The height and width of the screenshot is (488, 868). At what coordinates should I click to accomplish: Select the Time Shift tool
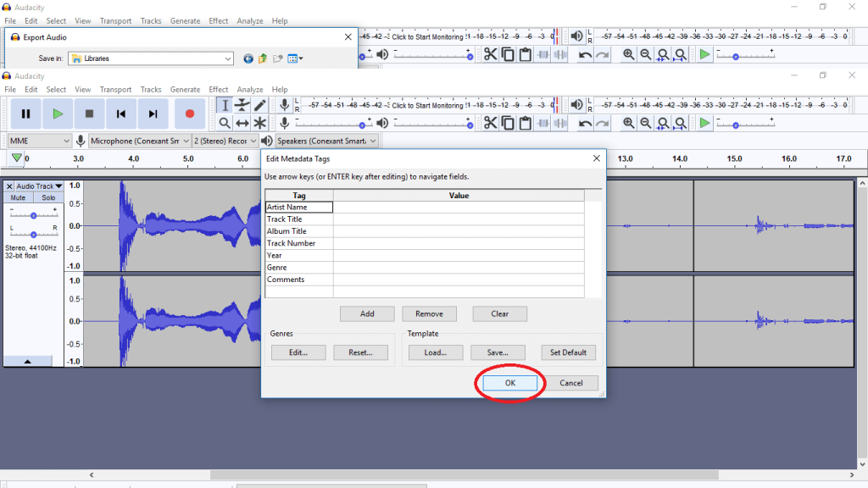coord(242,123)
